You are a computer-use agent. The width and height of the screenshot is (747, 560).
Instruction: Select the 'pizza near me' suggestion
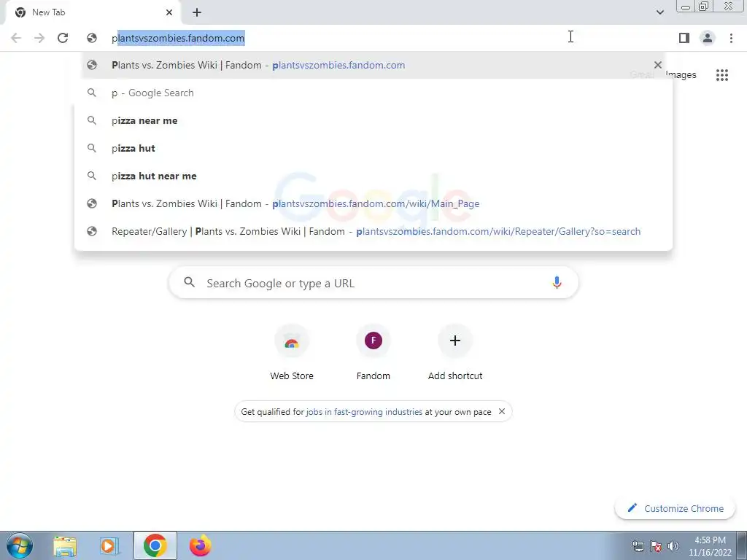(x=373, y=120)
